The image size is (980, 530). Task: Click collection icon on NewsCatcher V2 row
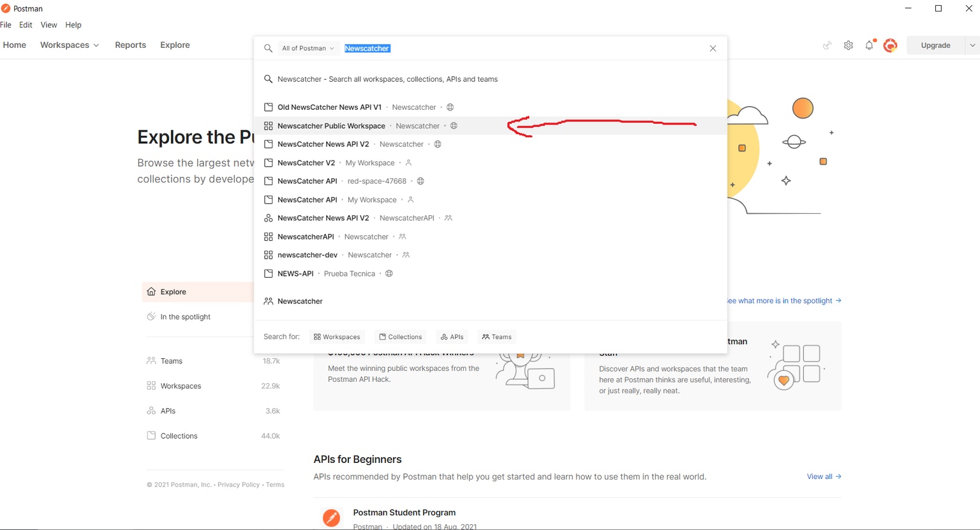tap(269, 163)
